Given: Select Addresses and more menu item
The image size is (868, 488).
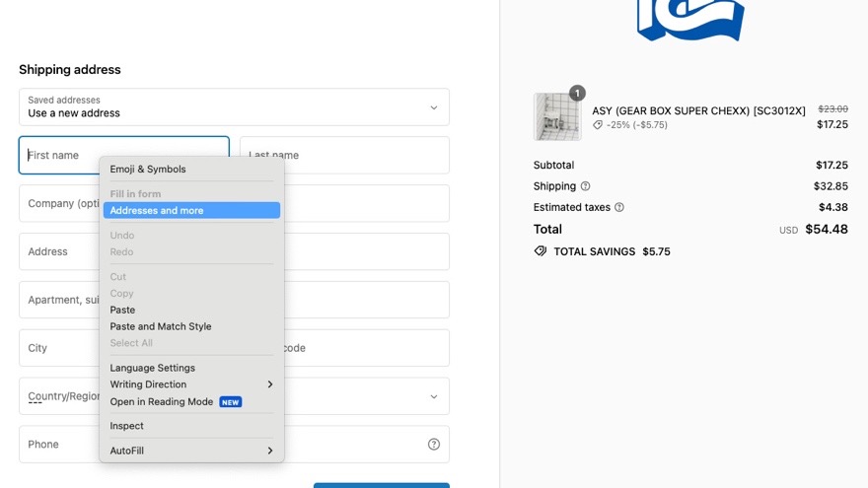Looking at the screenshot, I should 191,210.
